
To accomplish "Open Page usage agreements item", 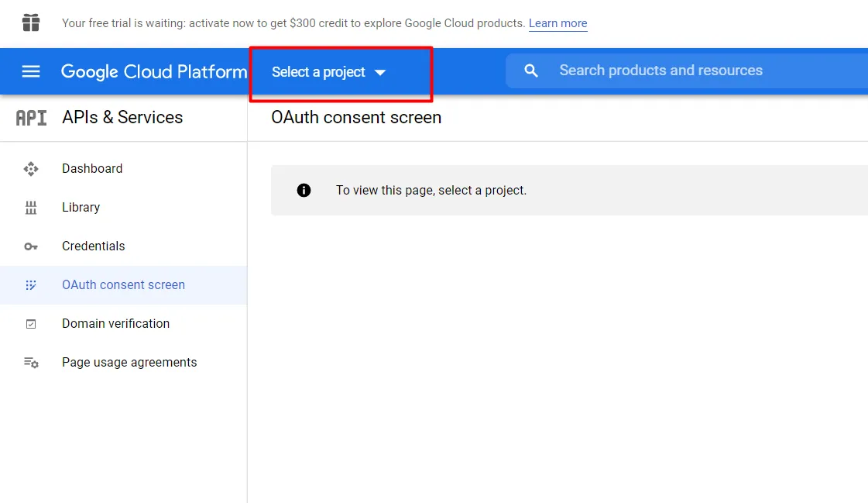I will point(123,362).
